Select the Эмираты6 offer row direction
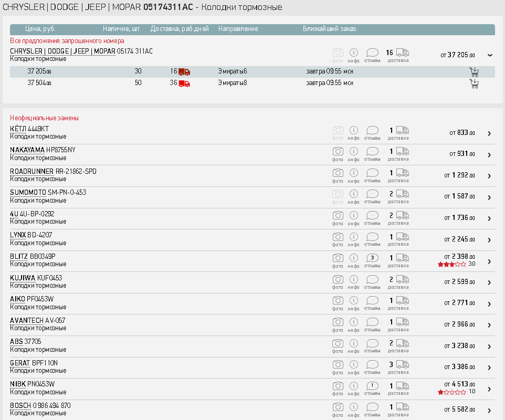 [x=233, y=71]
